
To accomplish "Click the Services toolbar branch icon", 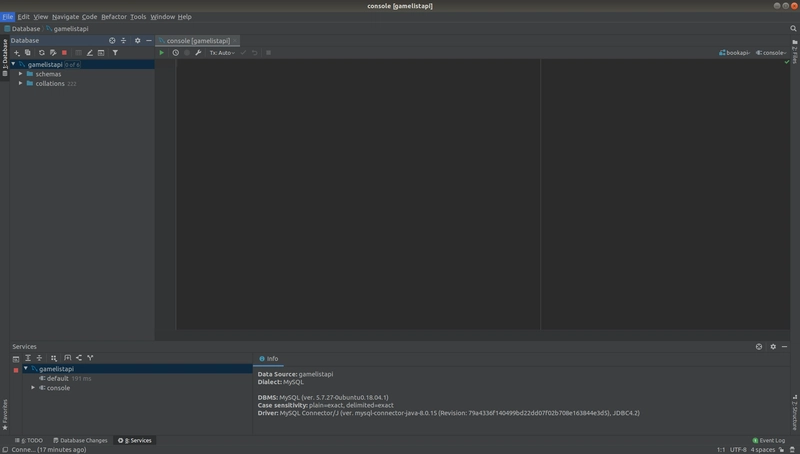I will (90, 358).
